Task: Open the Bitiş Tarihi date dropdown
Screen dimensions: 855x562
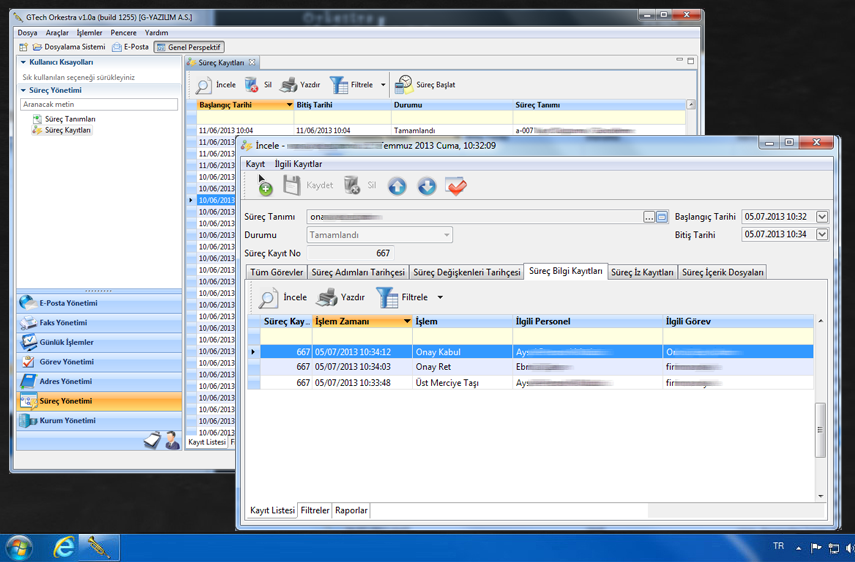Action: coord(822,235)
